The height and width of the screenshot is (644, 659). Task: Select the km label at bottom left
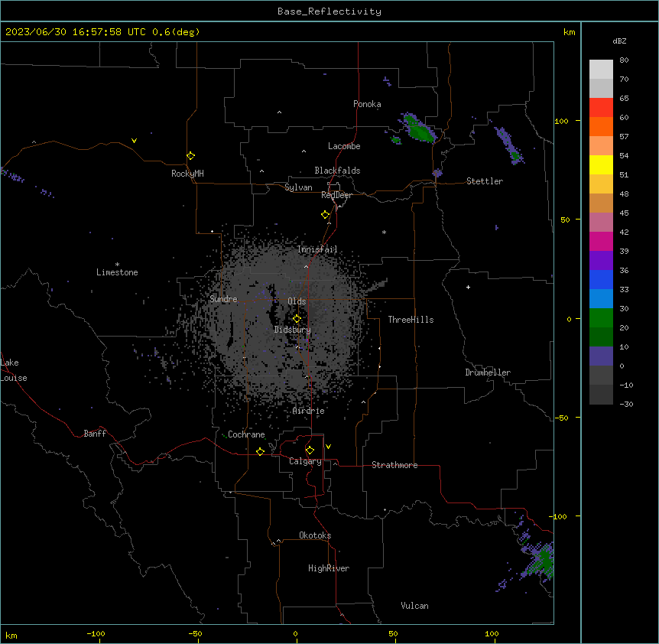[11, 636]
